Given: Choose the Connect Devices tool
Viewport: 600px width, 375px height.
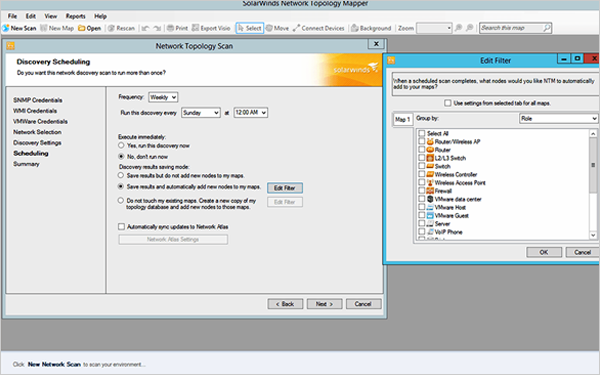Looking at the screenshot, I should 318,28.
